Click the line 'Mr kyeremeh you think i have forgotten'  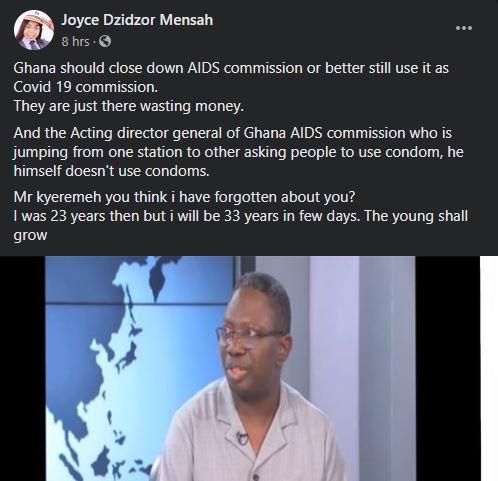point(184,197)
